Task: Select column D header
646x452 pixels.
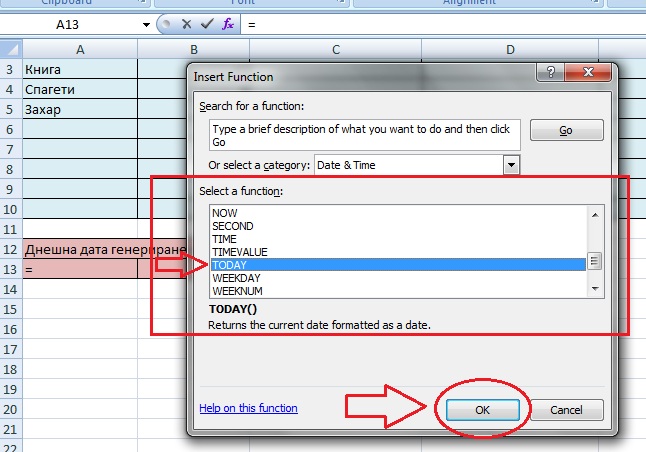Action: click(510, 49)
